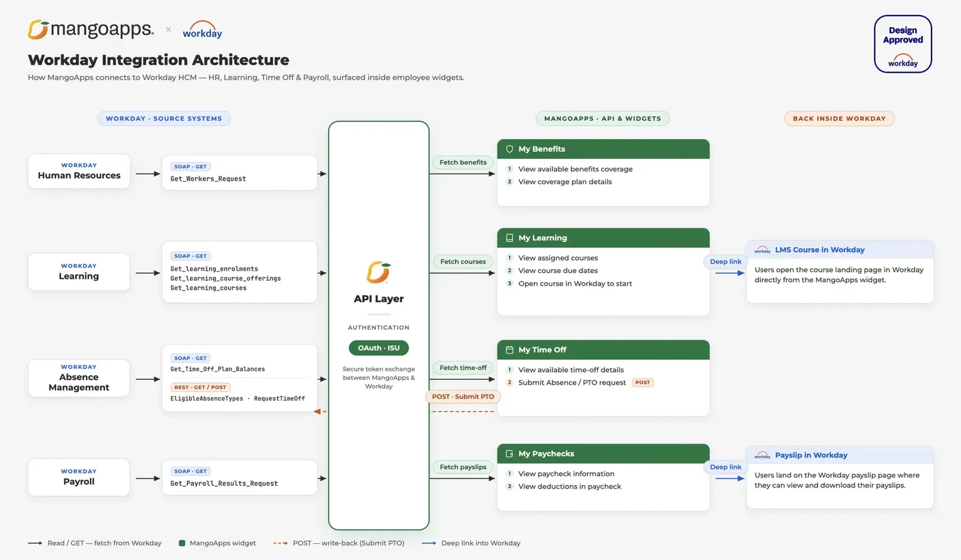The image size is (961, 560).
Task: Click View assigned courses item
Action: pyautogui.click(x=558, y=258)
